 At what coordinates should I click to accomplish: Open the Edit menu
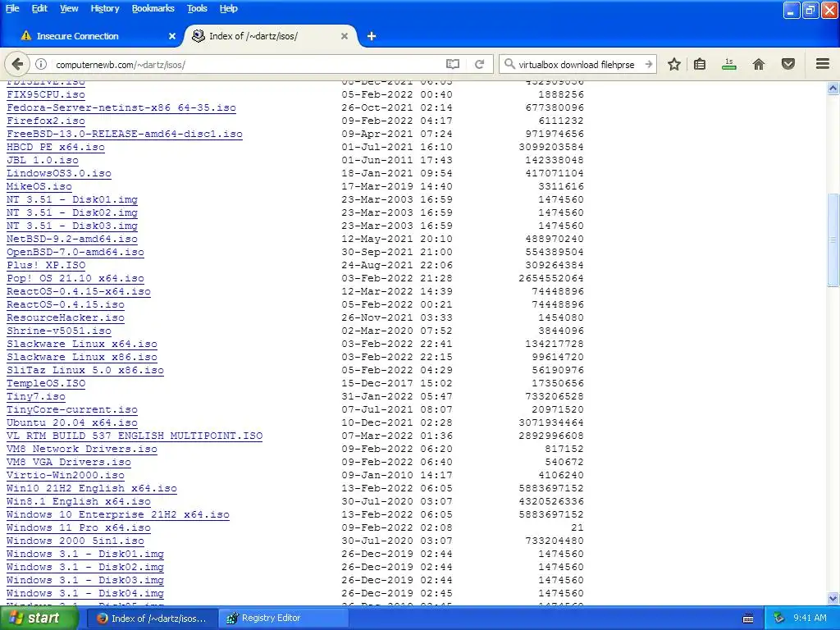[x=39, y=8]
